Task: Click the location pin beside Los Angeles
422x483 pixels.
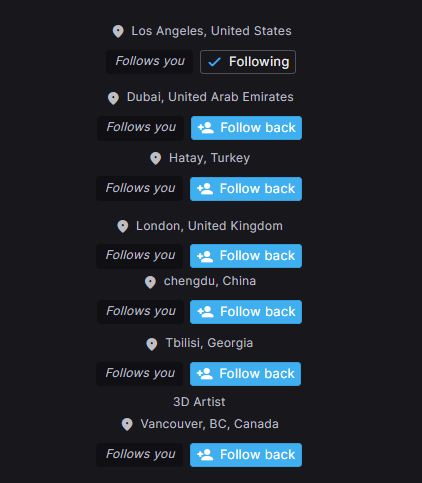Action: (118, 31)
